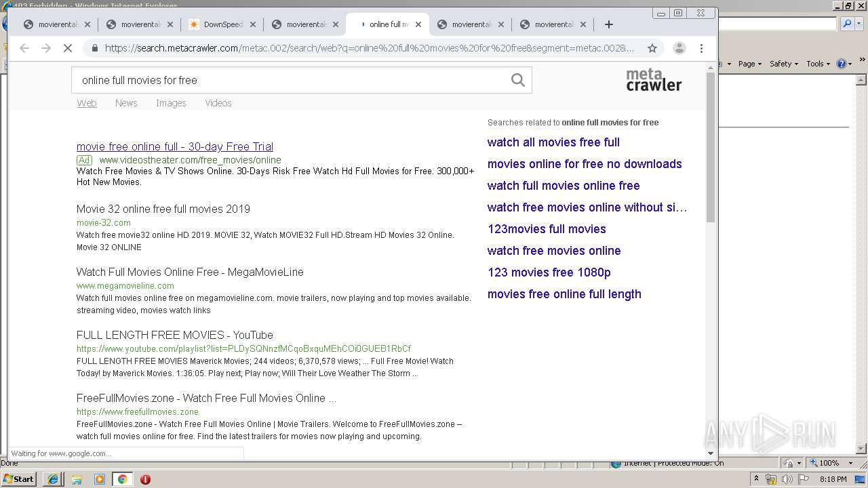Open the red Opera icon on taskbar
Viewport: 868px width, 488px height.
(x=145, y=479)
